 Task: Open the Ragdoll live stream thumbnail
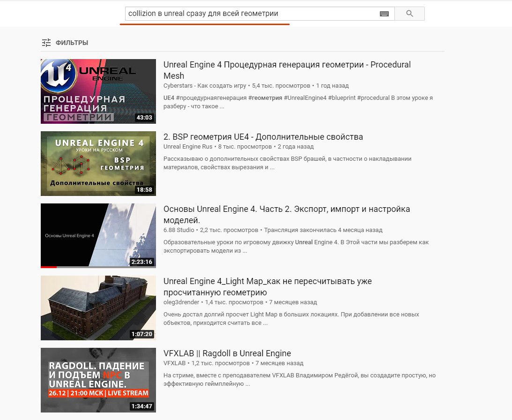(x=98, y=380)
